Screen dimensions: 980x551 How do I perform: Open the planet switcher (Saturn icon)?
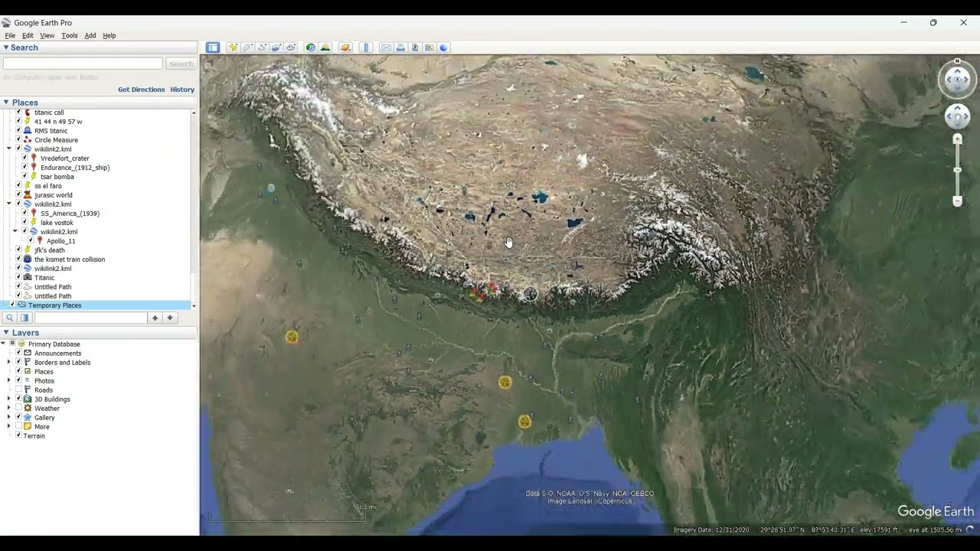[x=345, y=47]
